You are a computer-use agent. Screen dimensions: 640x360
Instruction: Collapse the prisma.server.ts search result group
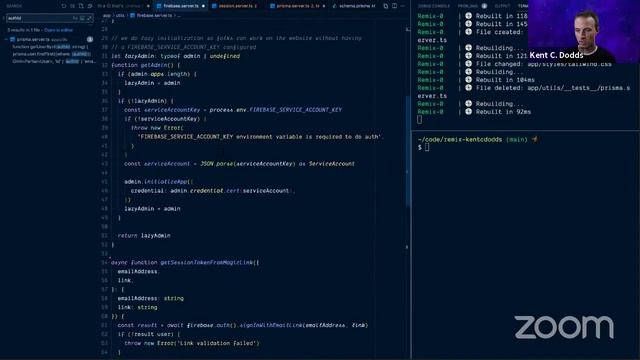point(7,39)
